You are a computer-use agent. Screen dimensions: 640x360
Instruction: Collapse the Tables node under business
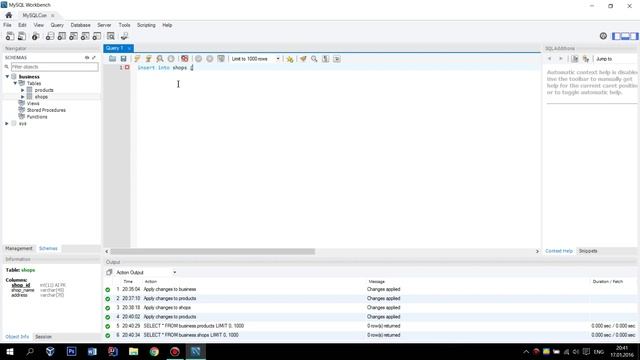15,83
